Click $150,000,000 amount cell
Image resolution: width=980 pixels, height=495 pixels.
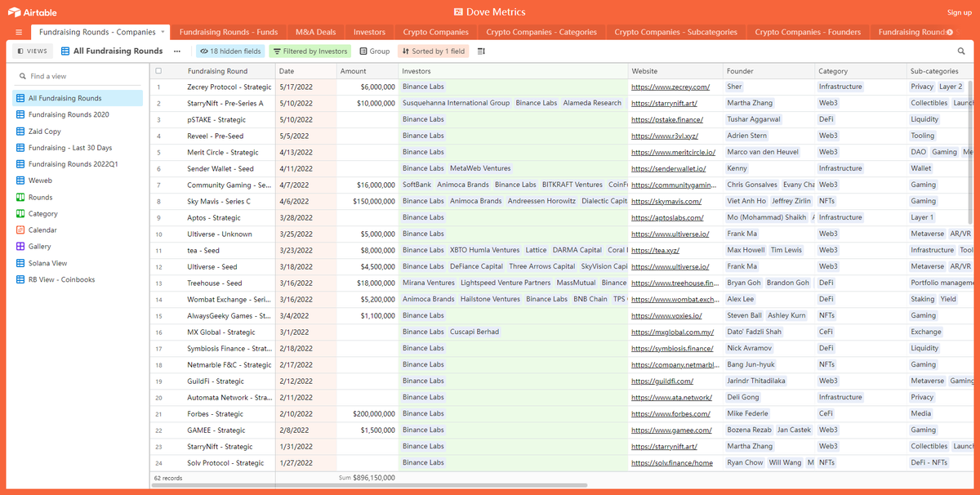point(367,201)
